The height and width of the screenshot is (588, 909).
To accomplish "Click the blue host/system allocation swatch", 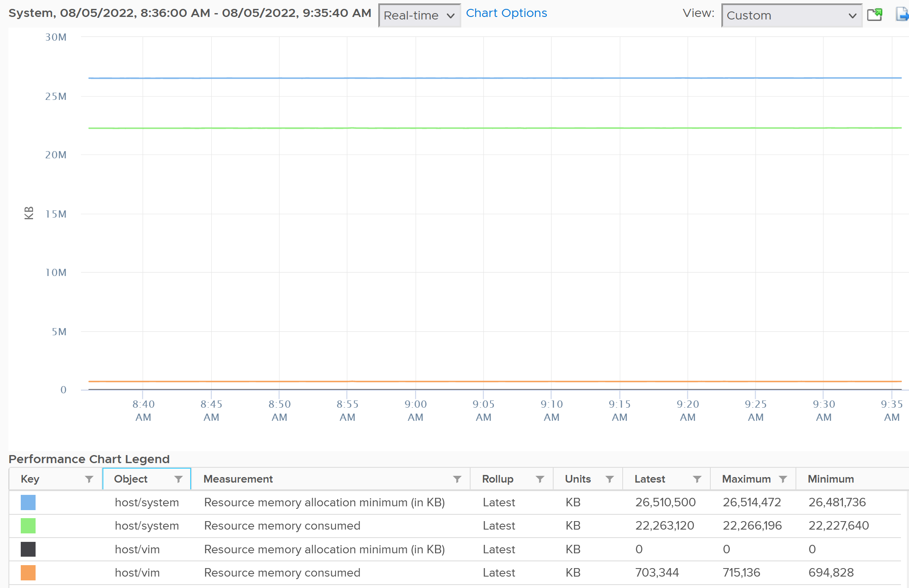I will 28,502.
